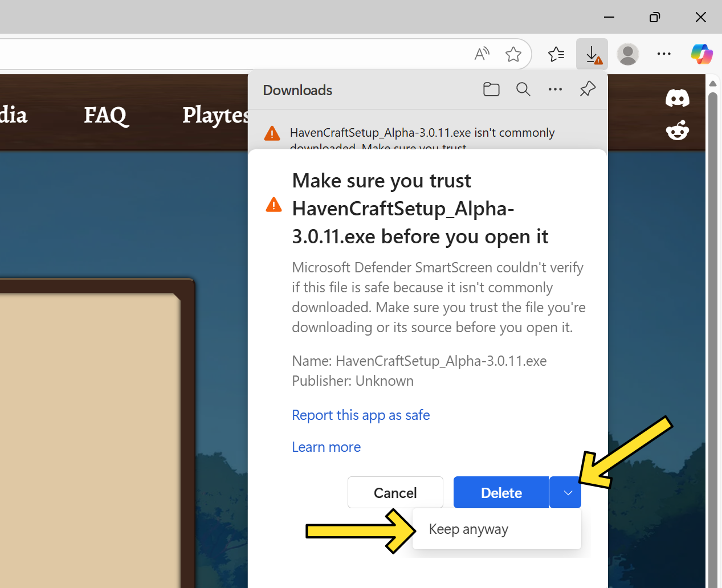Screen dimensions: 722x588
Task: Open the FAQ navigation tab
Action: pyautogui.click(x=106, y=115)
